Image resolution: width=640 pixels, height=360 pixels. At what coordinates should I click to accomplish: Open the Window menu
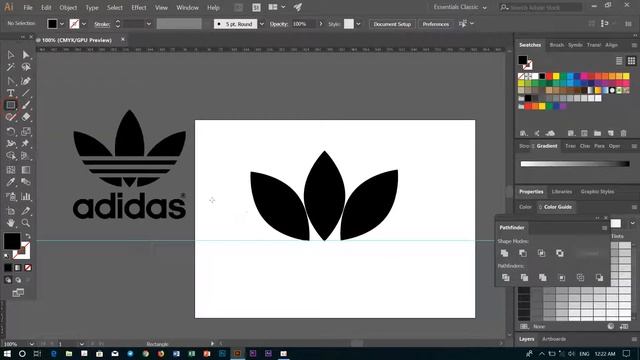click(x=187, y=8)
